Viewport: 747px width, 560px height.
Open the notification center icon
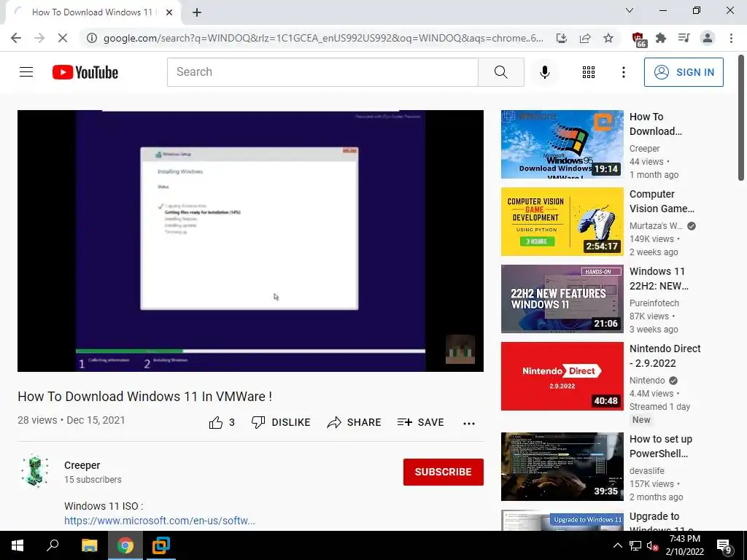pyautogui.click(x=724, y=546)
